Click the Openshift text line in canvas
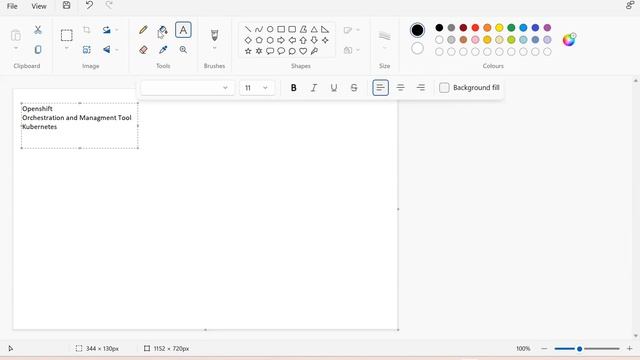 37,109
